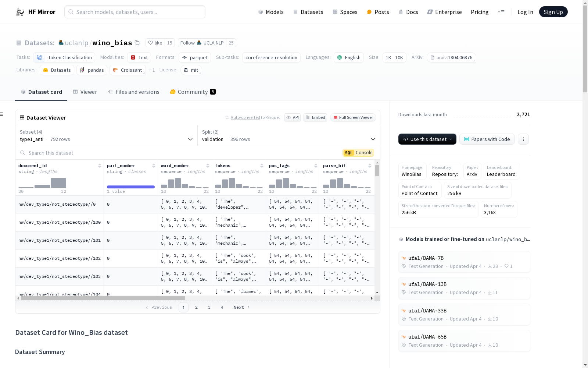Go to page 4 of the table
This screenshot has width=588, height=368.
222,307
